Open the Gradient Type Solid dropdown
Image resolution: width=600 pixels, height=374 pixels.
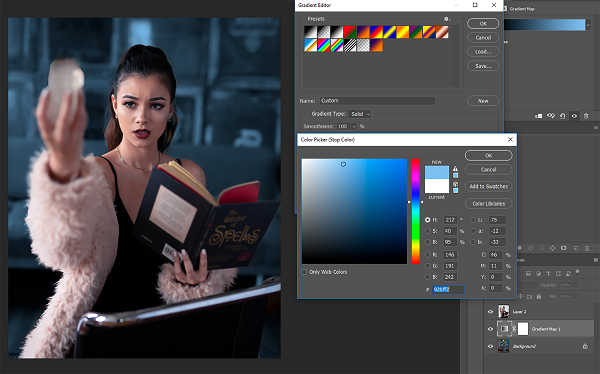click(x=359, y=114)
